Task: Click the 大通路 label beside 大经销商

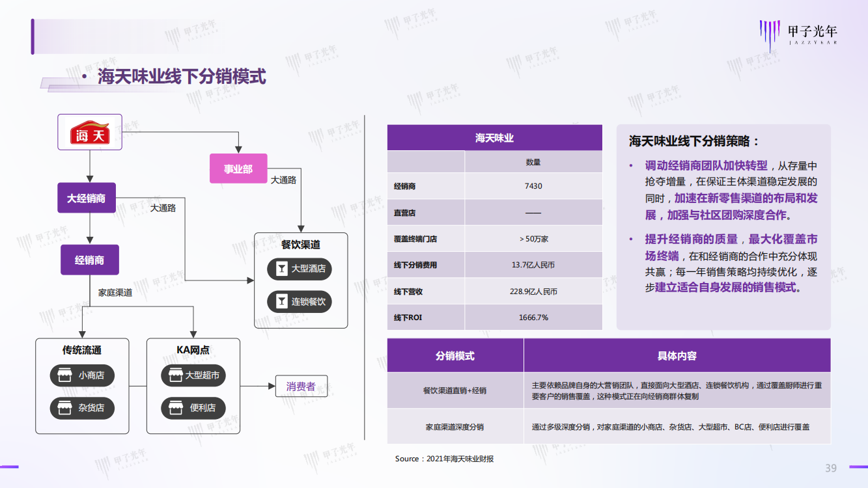Action: (x=163, y=208)
